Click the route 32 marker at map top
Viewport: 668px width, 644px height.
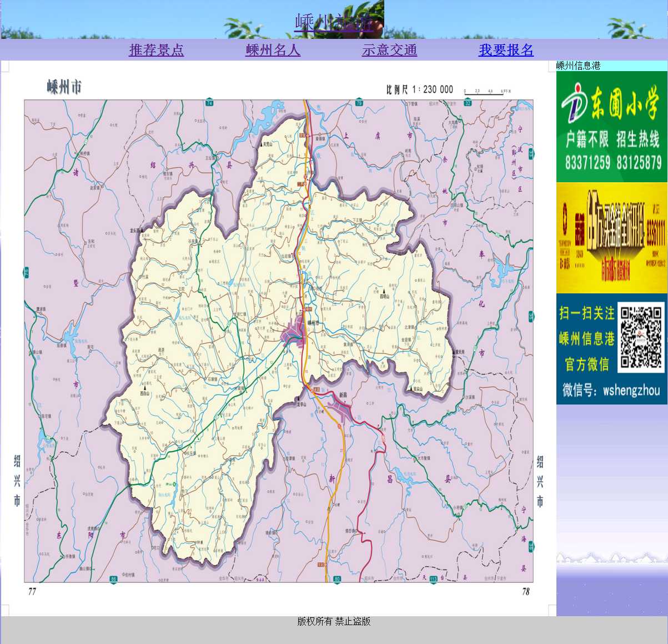pyautogui.click(x=468, y=103)
